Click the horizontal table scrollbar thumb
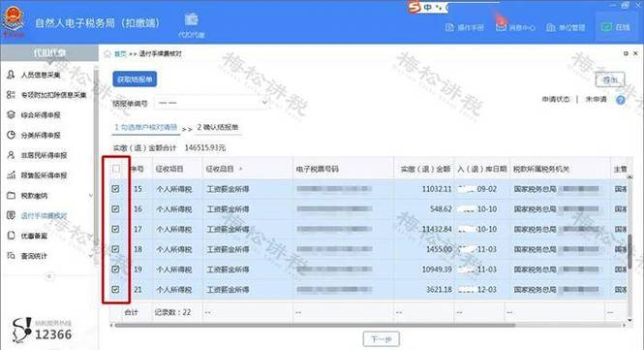 [315, 326]
